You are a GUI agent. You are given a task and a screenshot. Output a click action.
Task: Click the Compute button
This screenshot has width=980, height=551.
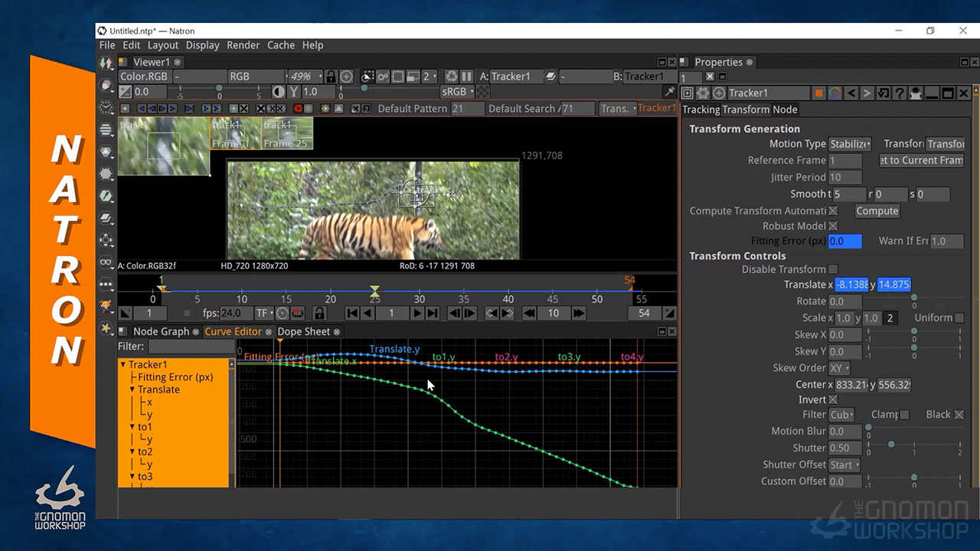(x=877, y=211)
